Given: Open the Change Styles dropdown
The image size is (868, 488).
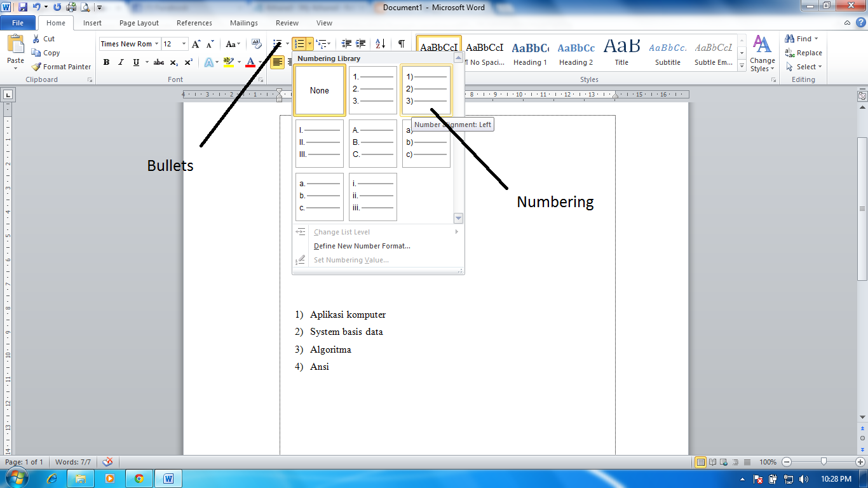Looking at the screenshot, I should [763, 53].
